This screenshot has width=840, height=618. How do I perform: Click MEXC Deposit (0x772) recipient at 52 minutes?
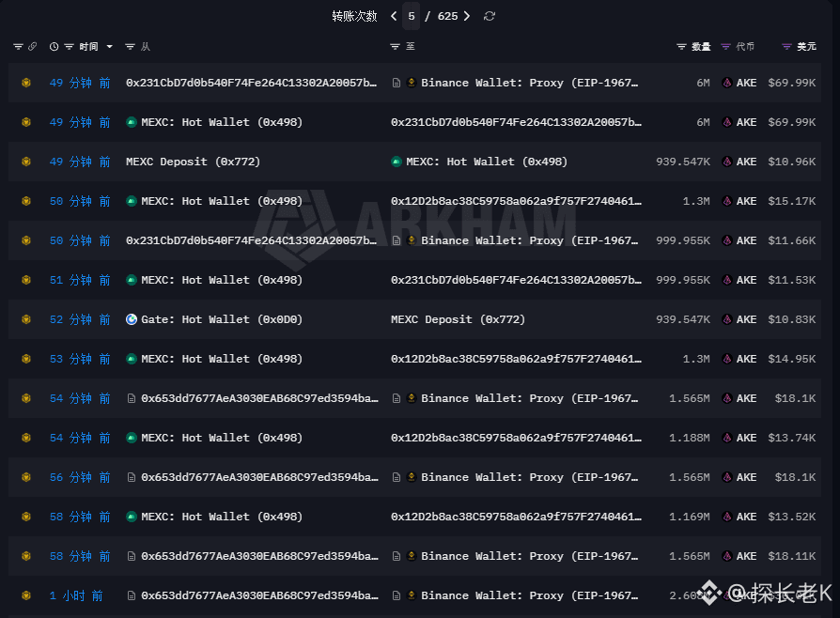(458, 319)
